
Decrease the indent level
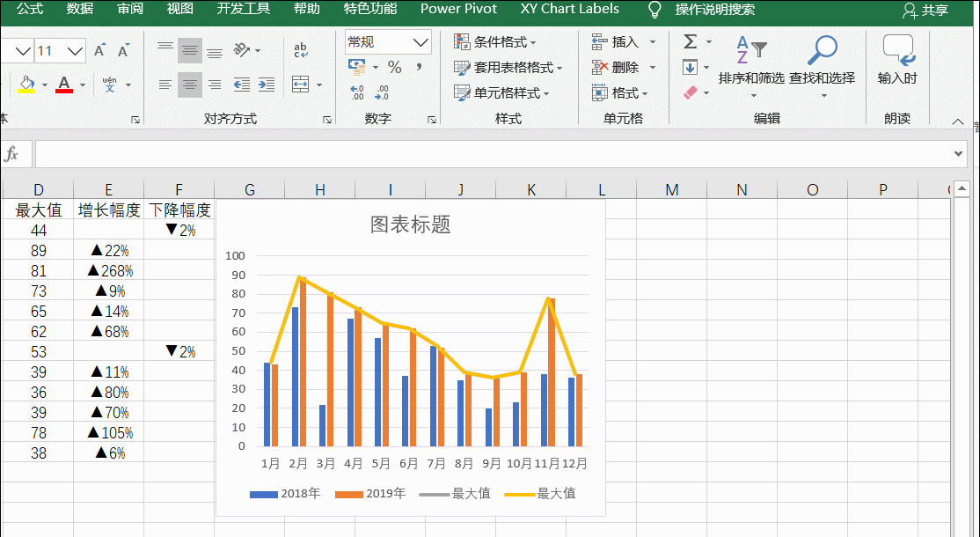pos(241,85)
